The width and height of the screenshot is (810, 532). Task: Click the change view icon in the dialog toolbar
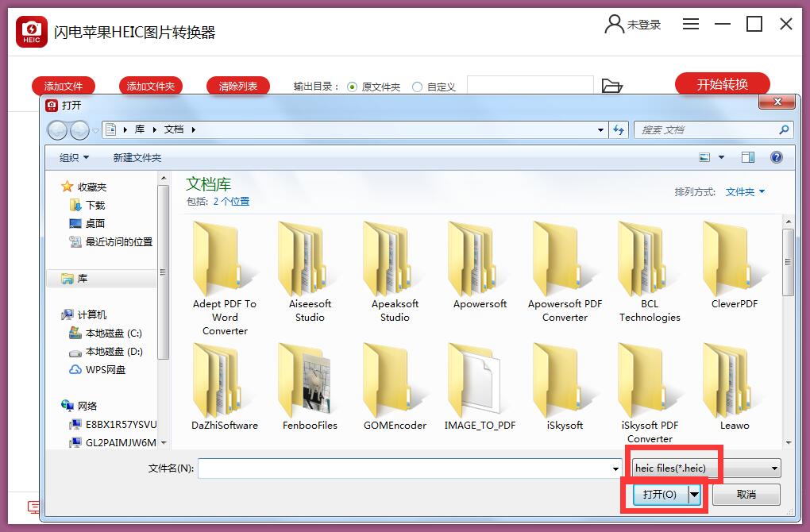pyautogui.click(x=705, y=157)
